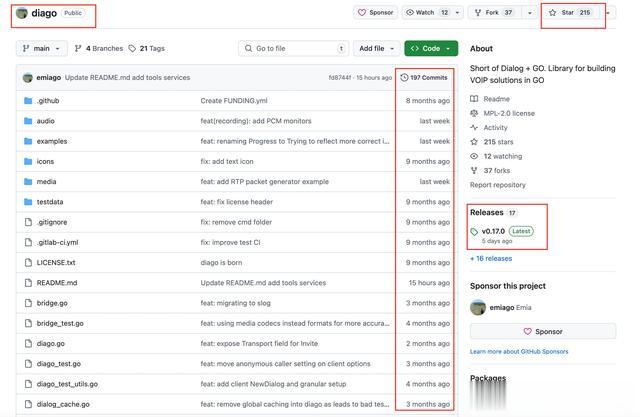View the 197 Commits history
640x417 pixels.
point(424,77)
